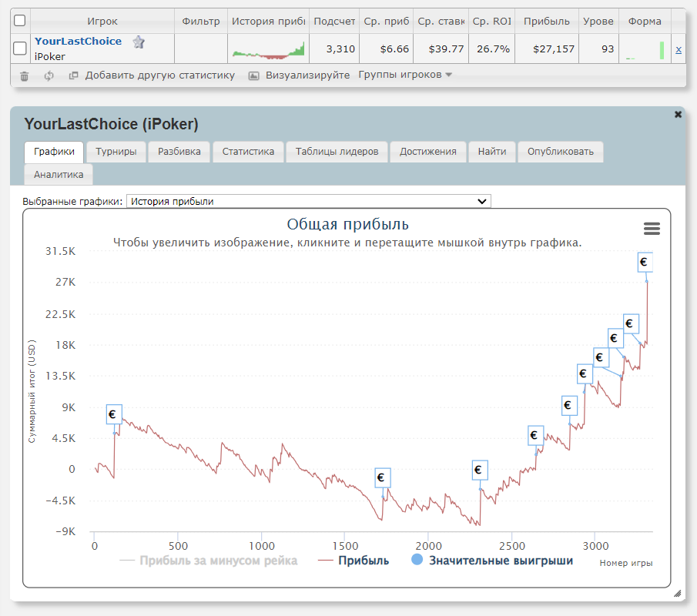Toggle Значительные выигрыши legend series

coord(500,561)
